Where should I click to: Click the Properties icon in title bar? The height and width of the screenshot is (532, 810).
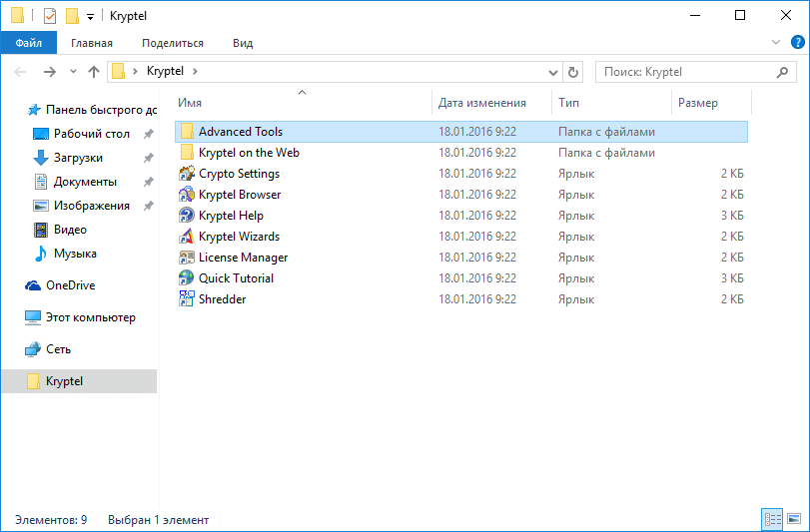pos(50,16)
